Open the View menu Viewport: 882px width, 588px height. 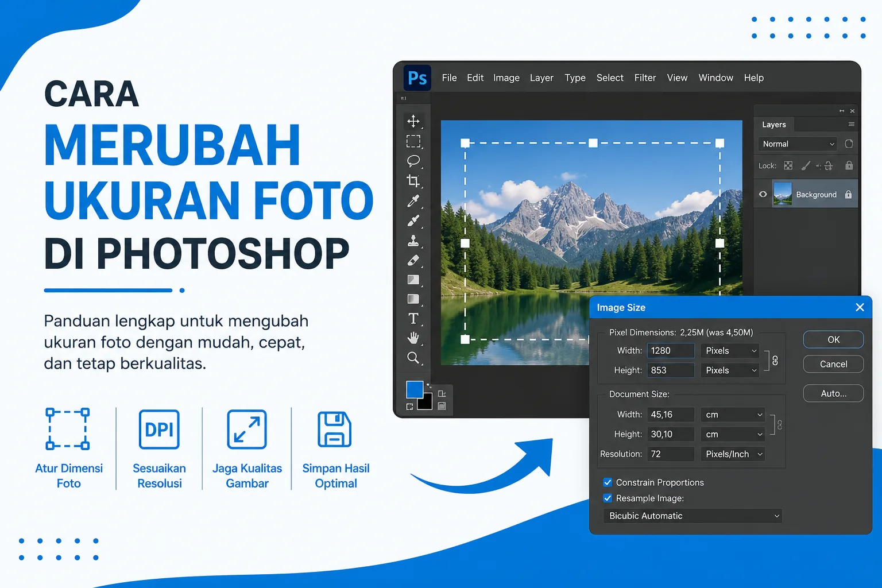click(677, 78)
